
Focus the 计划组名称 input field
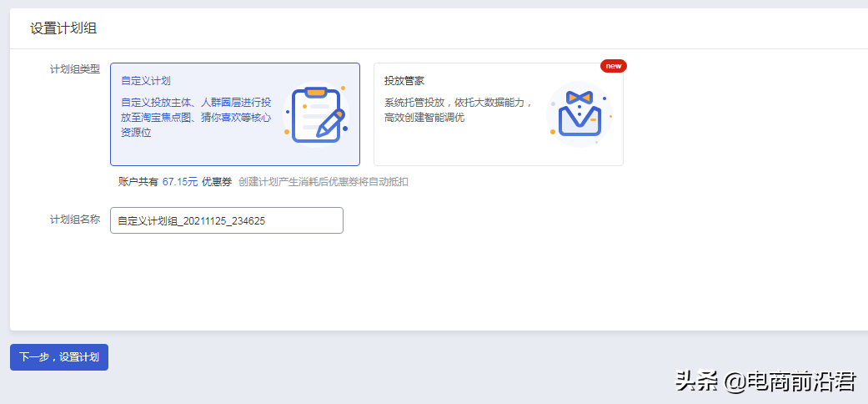coord(227,220)
